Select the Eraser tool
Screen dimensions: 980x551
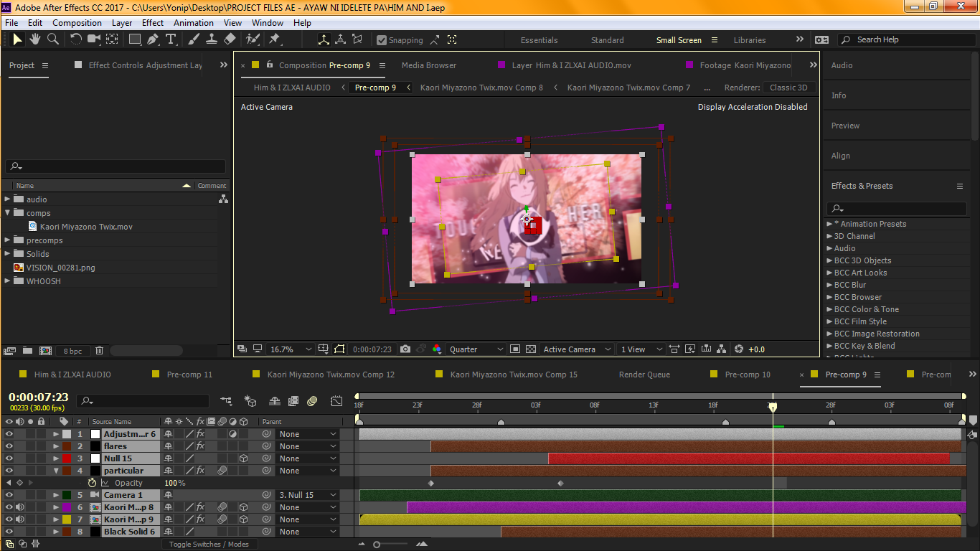(x=230, y=39)
